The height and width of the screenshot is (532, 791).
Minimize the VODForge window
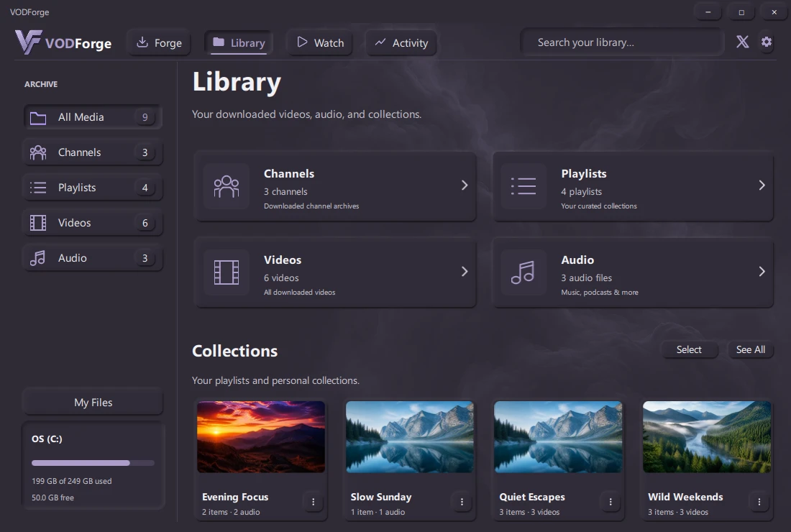(708, 12)
